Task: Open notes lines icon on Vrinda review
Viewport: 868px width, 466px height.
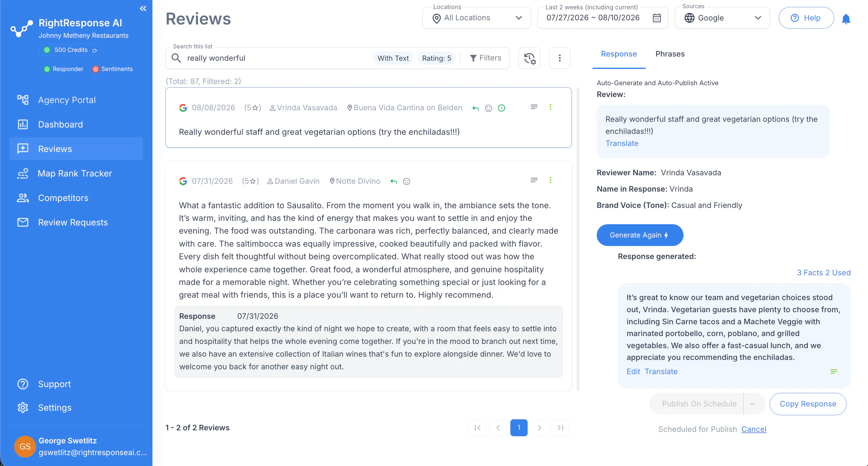Action: click(x=534, y=107)
